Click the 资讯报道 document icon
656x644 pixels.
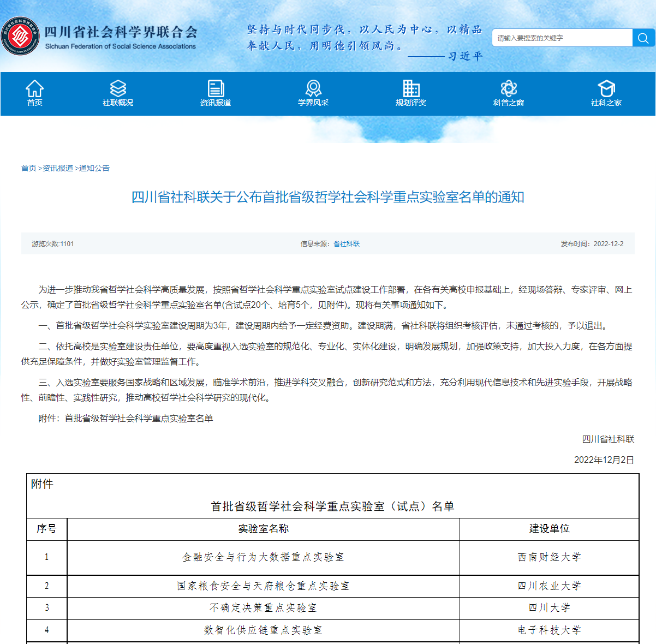[216, 88]
